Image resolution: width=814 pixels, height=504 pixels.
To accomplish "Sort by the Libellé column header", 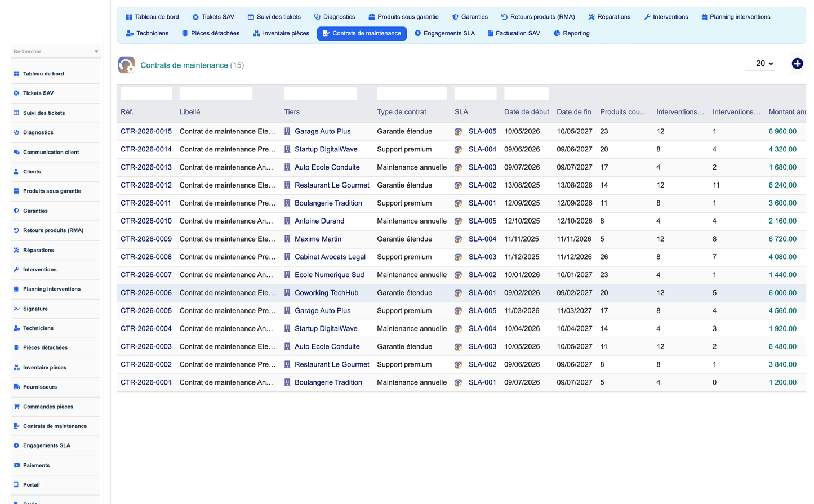I will coord(190,112).
